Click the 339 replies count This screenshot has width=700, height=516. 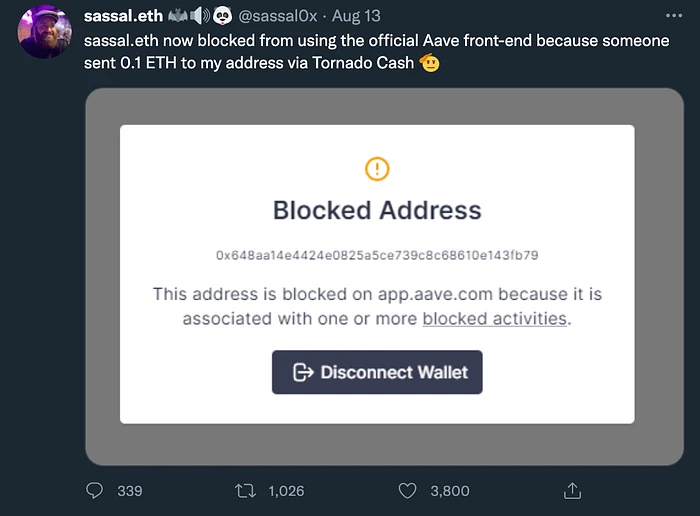coord(129,491)
